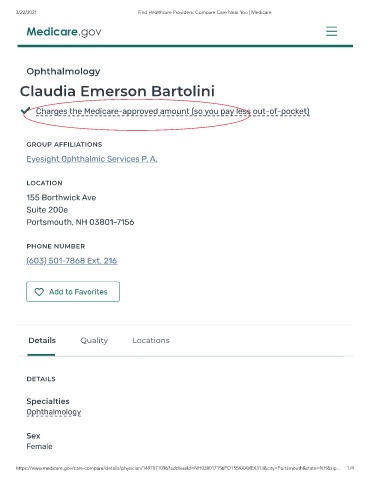Viewport: 370px width, 480px height.
Task: Click the heart icon in Add to Favorites
Action: click(39, 292)
